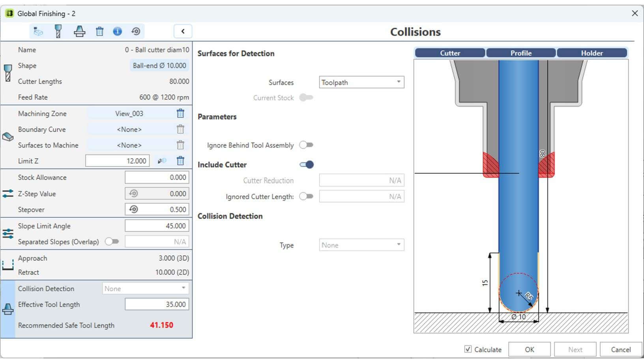The image size is (644, 363).
Task: Switch to the Cutter tab
Action: tap(450, 53)
